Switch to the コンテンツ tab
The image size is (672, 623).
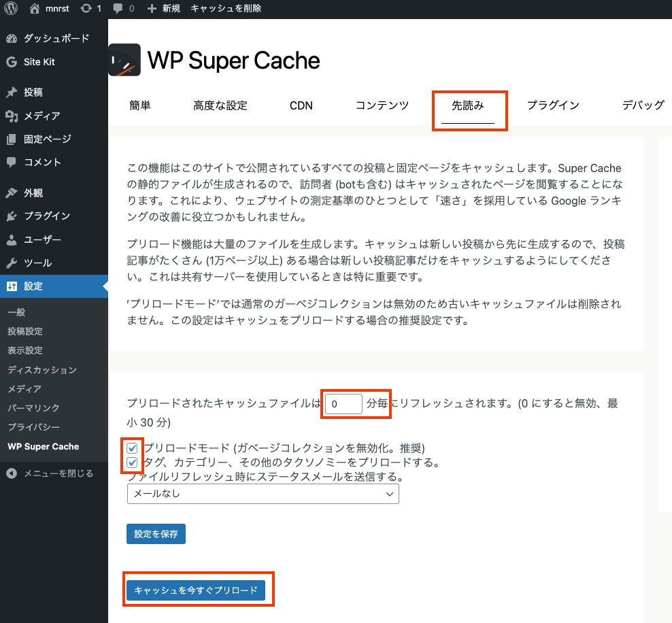point(382,105)
